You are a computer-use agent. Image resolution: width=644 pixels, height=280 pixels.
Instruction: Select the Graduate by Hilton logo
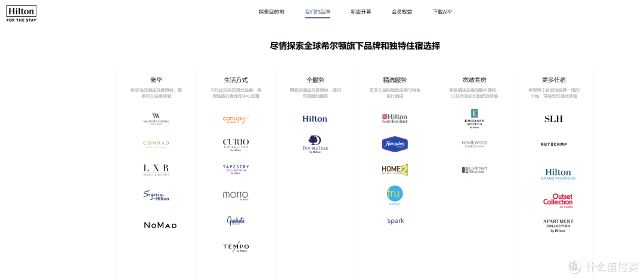[236, 221]
